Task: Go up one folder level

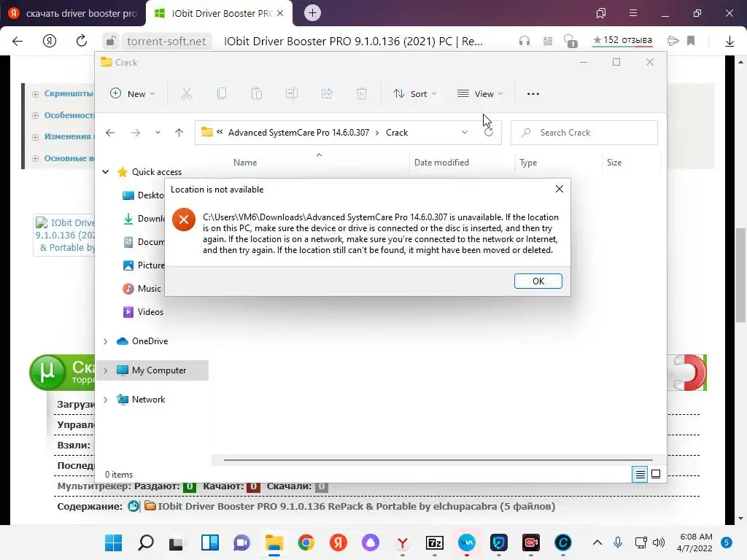Action: (179, 133)
